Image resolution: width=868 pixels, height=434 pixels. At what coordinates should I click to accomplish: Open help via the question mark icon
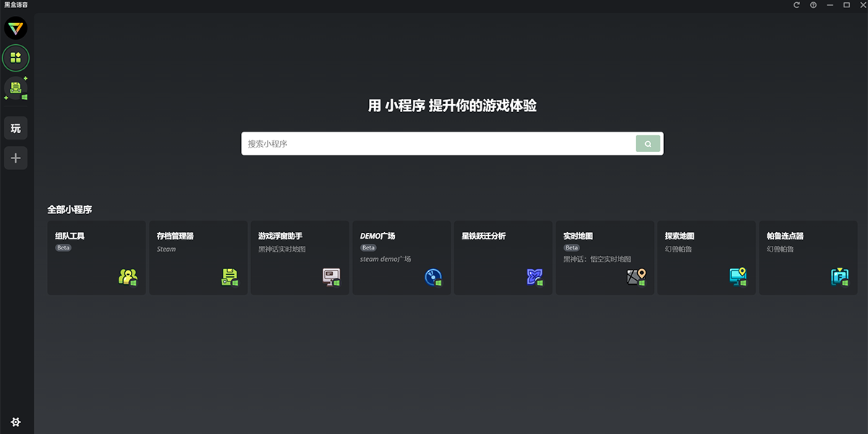pos(812,5)
